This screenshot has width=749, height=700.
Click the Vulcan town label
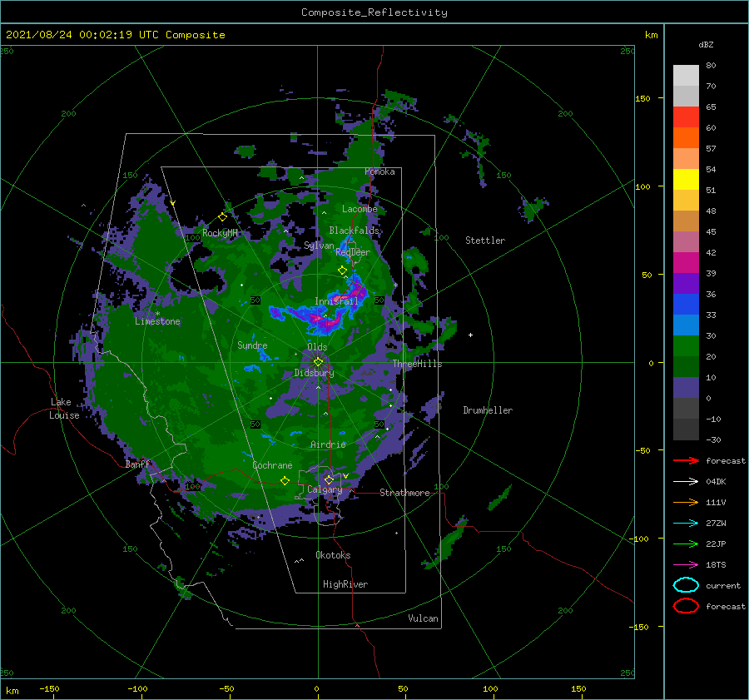[423, 618]
